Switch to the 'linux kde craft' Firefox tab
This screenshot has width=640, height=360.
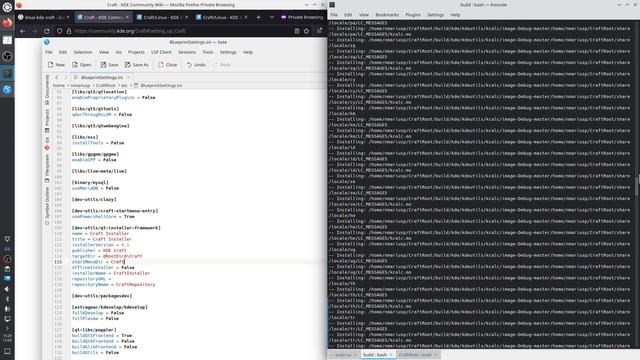[44, 17]
